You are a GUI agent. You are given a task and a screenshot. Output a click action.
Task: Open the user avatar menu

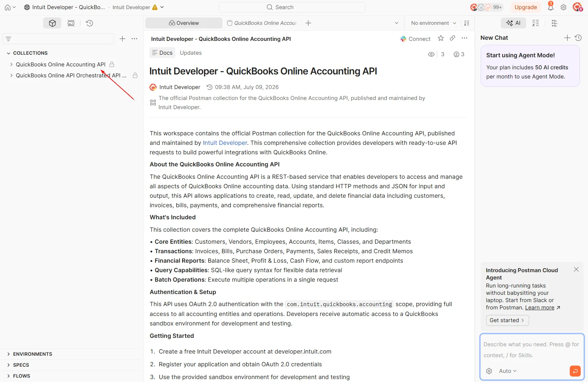pyautogui.click(x=577, y=7)
